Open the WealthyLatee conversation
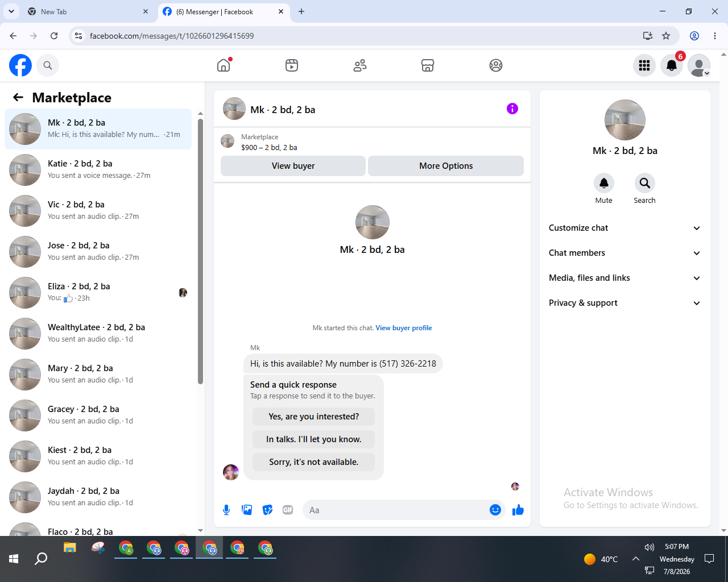The width and height of the screenshot is (728, 582). [98, 334]
